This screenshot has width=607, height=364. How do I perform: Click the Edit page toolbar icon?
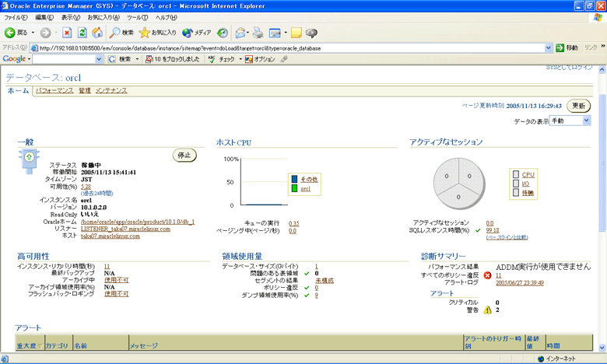point(275,33)
